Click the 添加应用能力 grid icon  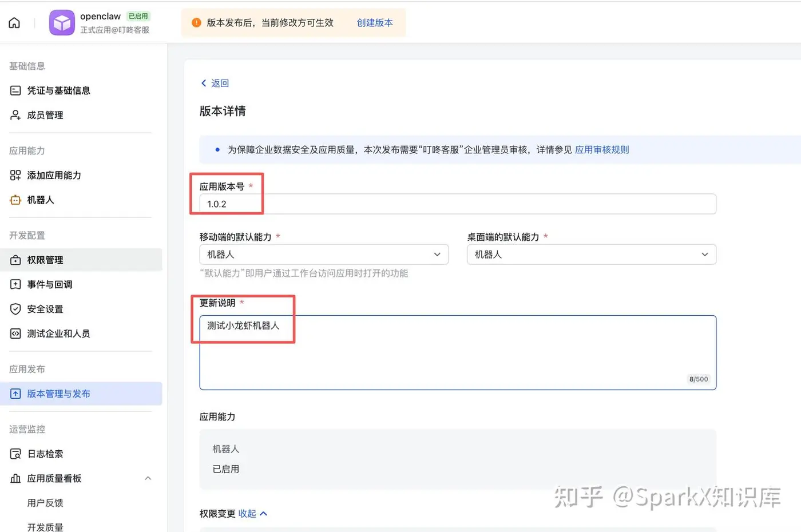15,175
